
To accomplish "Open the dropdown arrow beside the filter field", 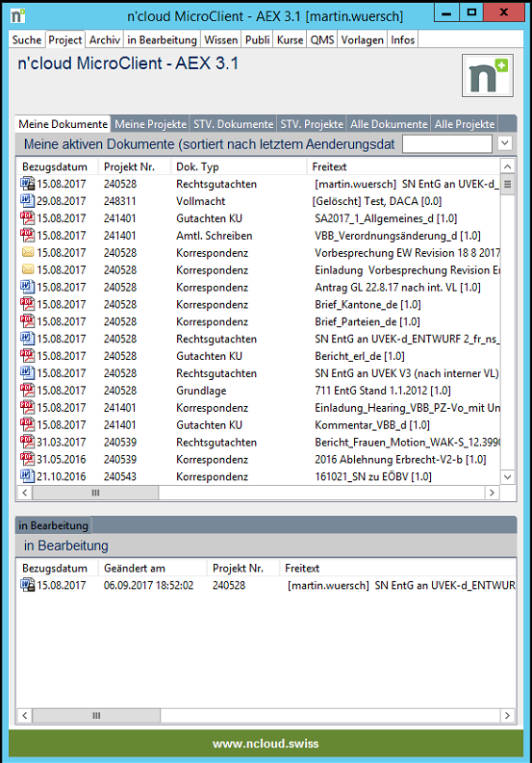I will click(505, 143).
